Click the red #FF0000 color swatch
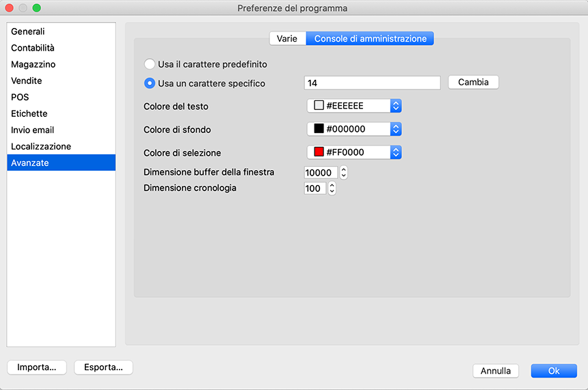Viewport: 588px width, 390px height. click(x=319, y=152)
